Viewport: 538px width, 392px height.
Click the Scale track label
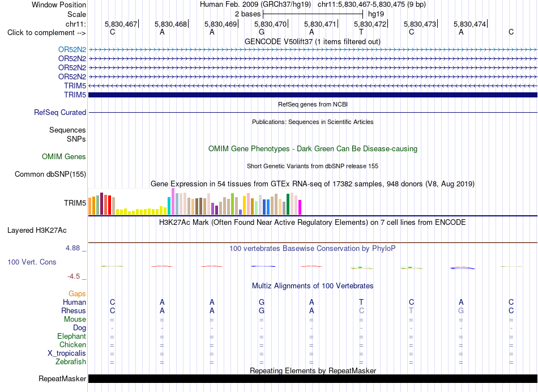[x=76, y=14]
